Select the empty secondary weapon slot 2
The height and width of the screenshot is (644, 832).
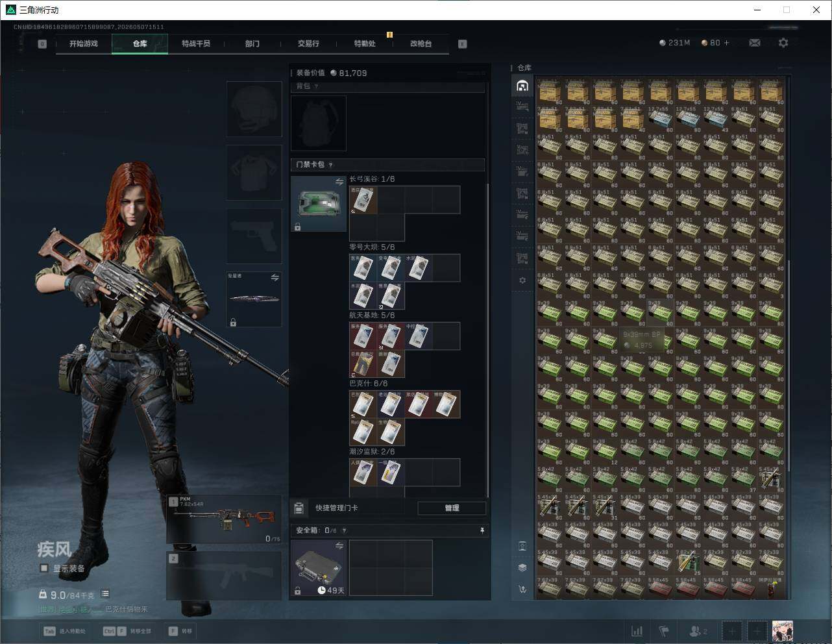[225, 576]
